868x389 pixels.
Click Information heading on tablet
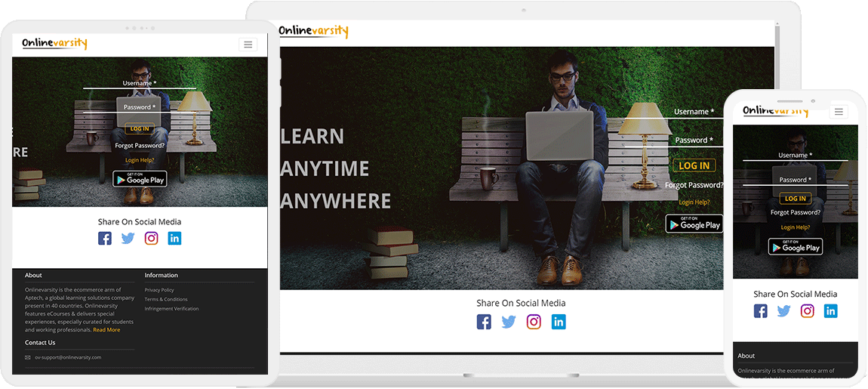point(161,276)
